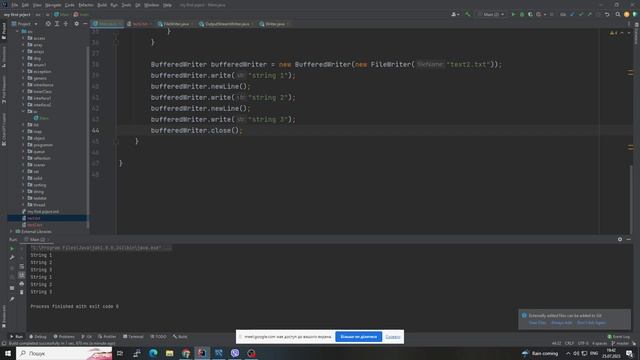Click the wrench icon in the Run panel
640x360 pixels.
pyautogui.click(x=12, y=257)
